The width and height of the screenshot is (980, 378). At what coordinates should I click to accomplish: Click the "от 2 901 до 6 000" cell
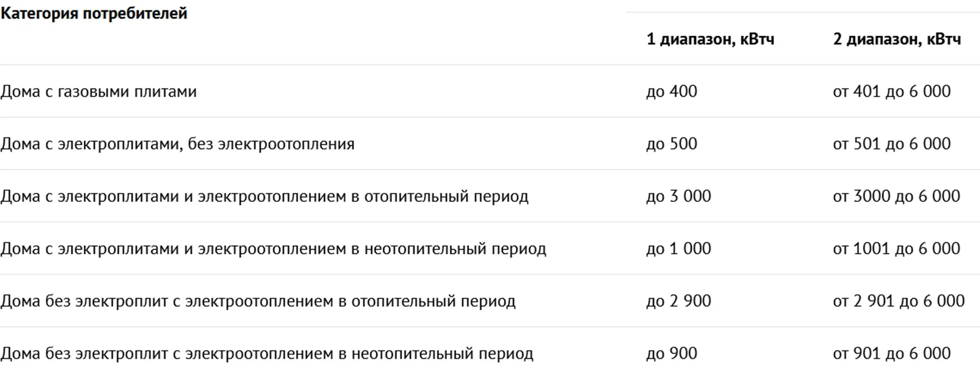coord(898,301)
